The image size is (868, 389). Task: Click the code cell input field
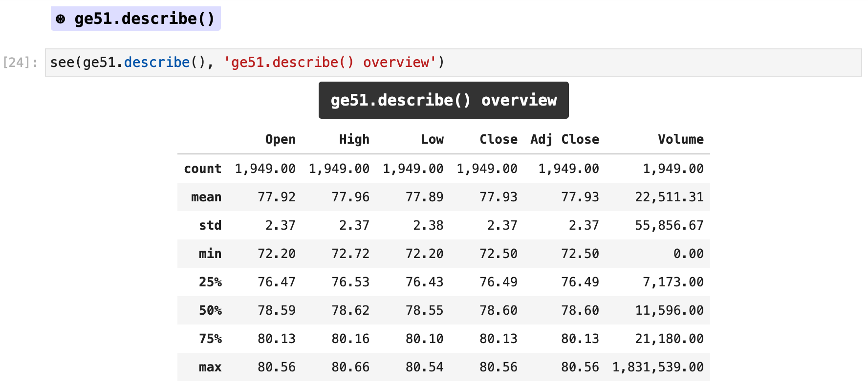coord(453,63)
